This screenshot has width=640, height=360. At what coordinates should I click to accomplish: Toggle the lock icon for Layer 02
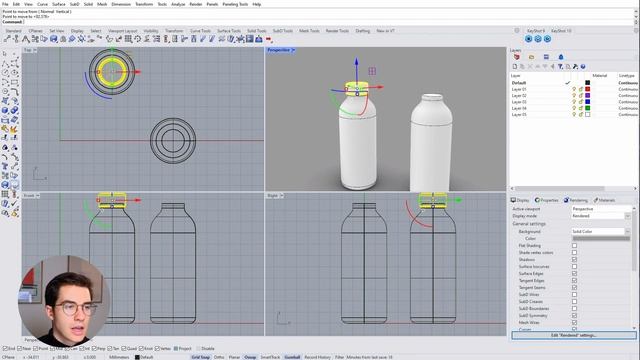point(580,96)
